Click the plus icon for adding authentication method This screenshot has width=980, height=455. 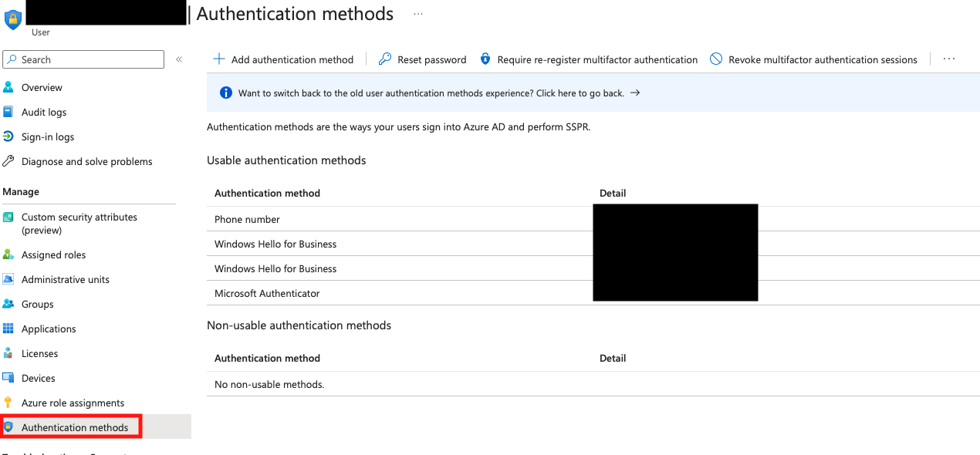pyautogui.click(x=219, y=59)
